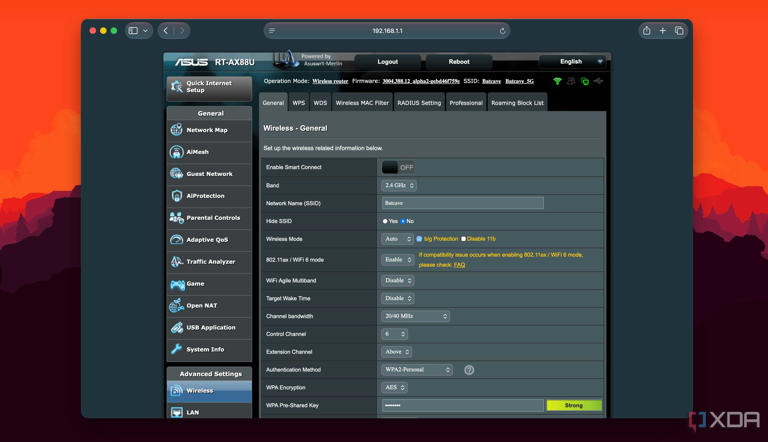Select No for Hide SSID
This screenshot has width=768, height=442.
403,221
